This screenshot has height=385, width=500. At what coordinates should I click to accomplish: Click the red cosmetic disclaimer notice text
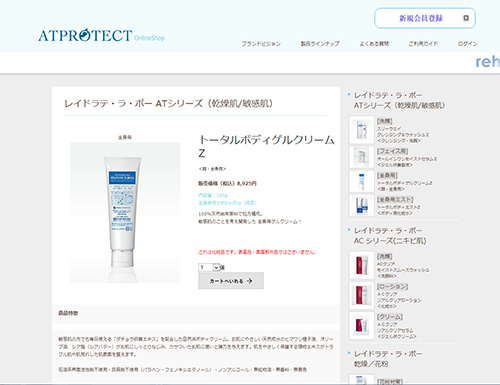[257, 252]
